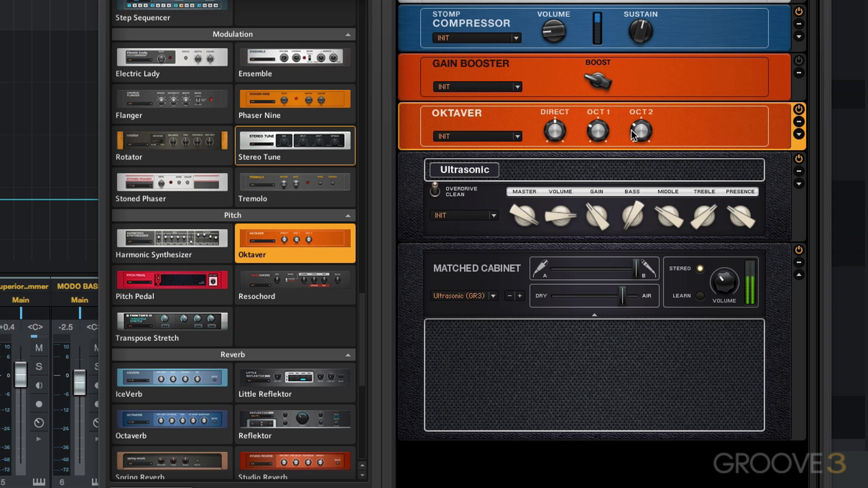Click the browser scroll down arrow
Image resolution: width=868 pixels, height=488 pixels.
(x=362, y=476)
